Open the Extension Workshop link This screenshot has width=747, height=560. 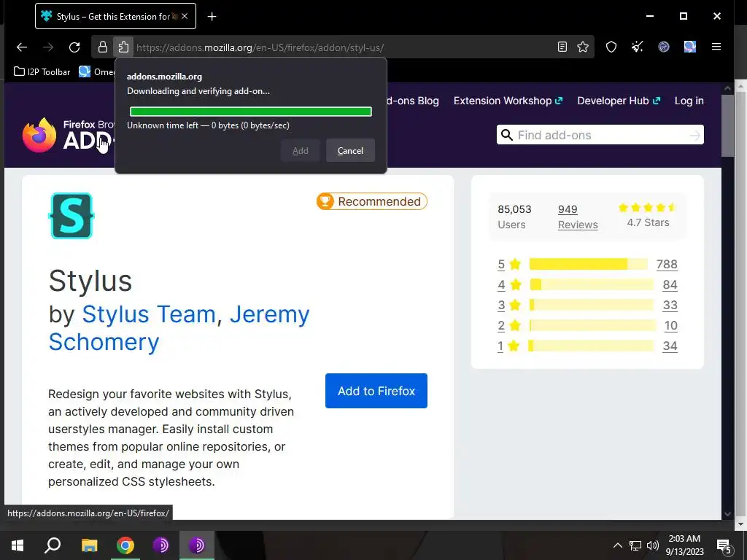pos(508,101)
